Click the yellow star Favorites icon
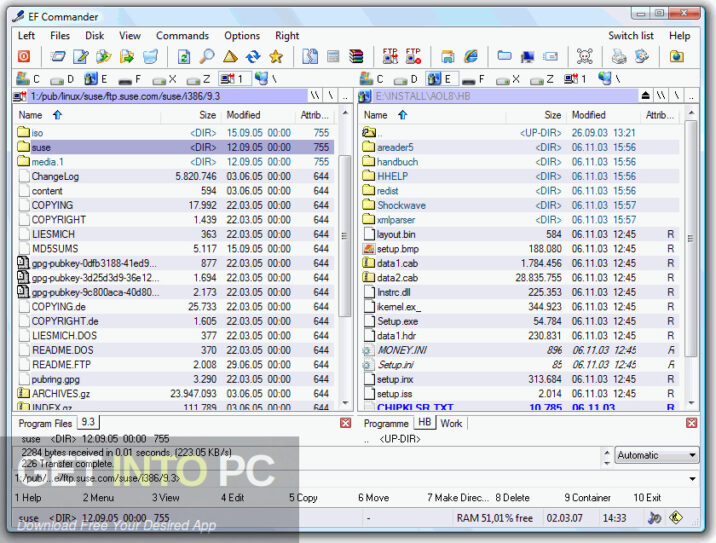The image size is (716, 543). click(276, 56)
